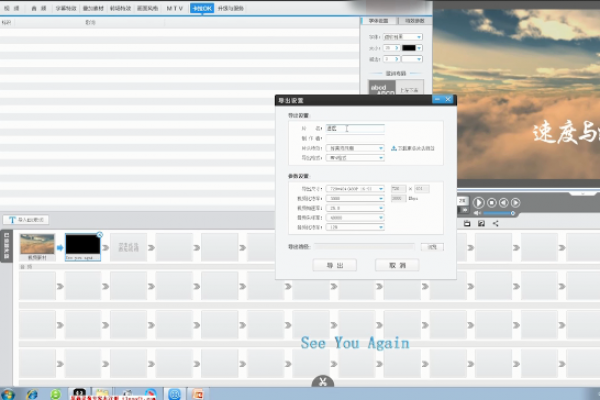Open the font name dropdown
The width and height of the screenshot is (600, 400).
(403, 37)
